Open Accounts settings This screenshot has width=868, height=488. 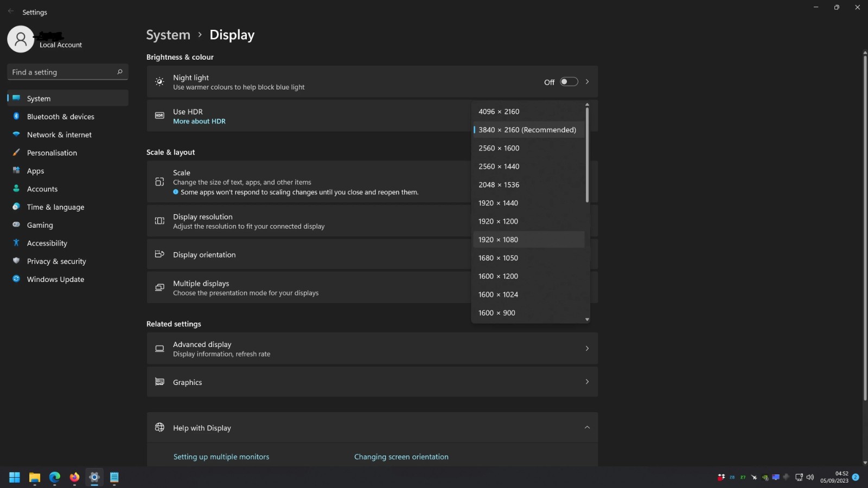[68, 189]
